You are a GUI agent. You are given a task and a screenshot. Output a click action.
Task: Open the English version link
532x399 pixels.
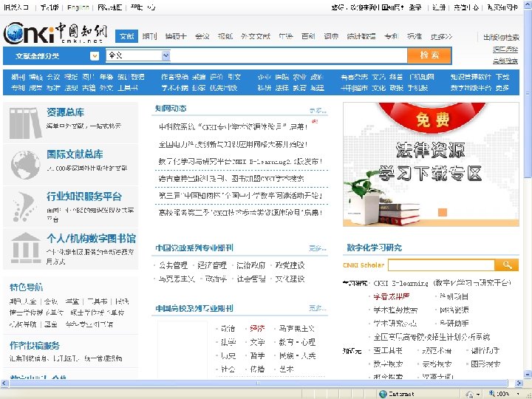click(78, 7)
